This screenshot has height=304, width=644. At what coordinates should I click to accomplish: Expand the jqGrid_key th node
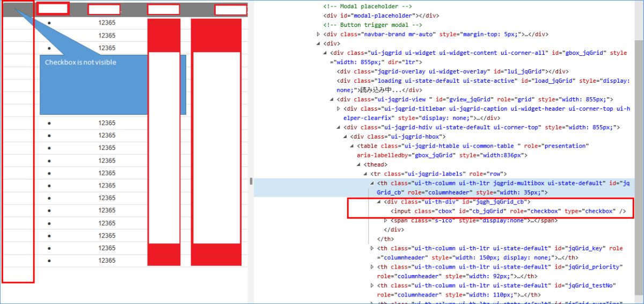tap(372, 248)
